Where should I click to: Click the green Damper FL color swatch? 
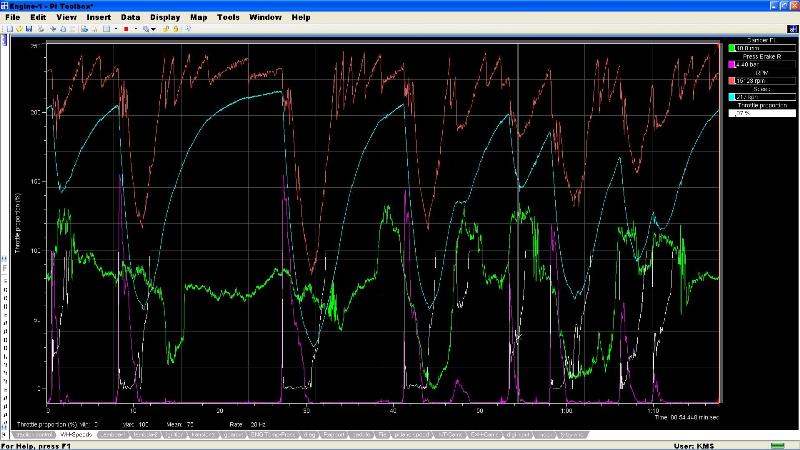tap(732, 48)
